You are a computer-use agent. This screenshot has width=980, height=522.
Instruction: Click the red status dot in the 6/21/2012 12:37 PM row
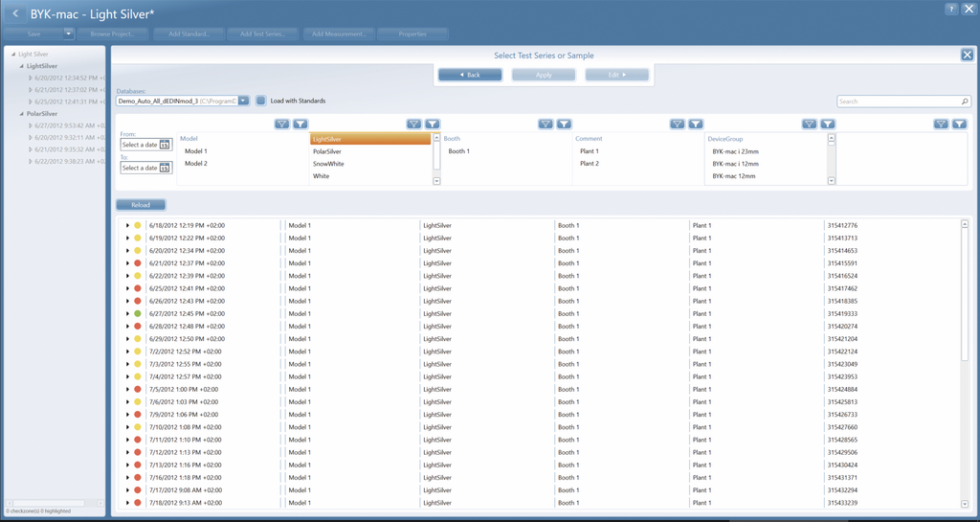138,263
